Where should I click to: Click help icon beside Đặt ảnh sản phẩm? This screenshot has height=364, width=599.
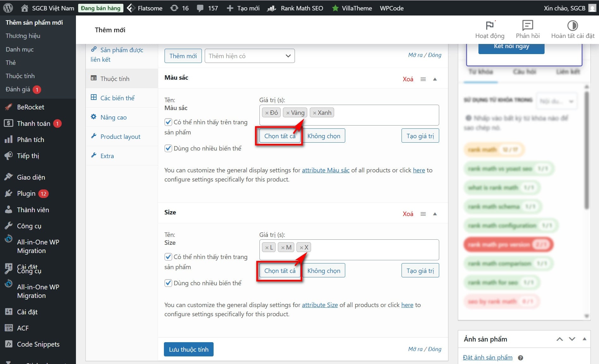(521, 358)
